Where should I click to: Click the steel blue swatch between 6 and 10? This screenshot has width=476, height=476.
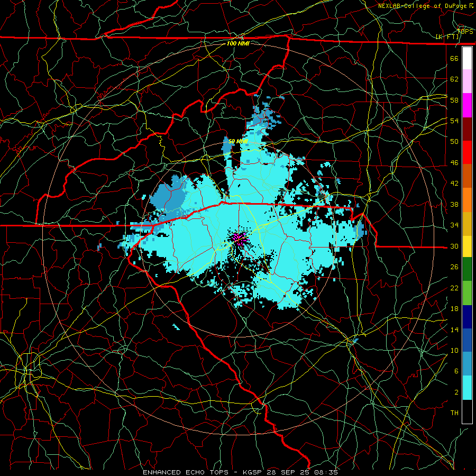click(x=467, y=364)
